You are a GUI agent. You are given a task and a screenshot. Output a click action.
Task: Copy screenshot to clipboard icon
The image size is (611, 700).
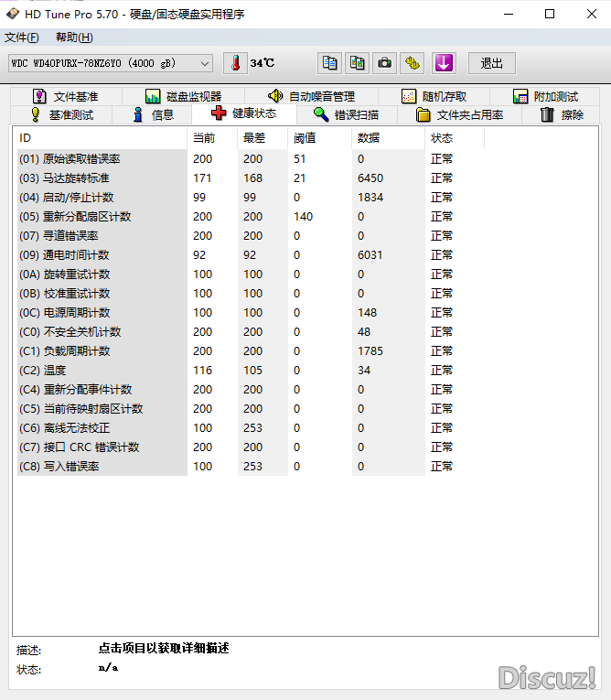[357, 63]
